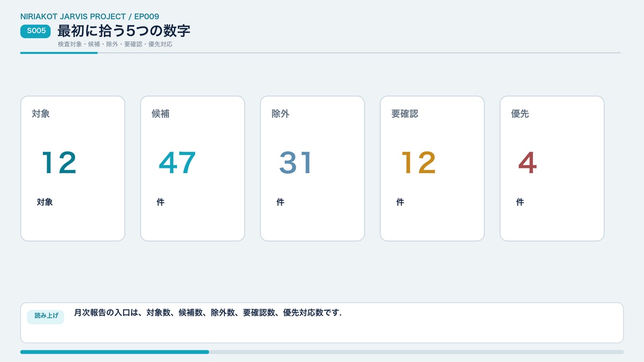644x362 pixels.
Task: Click the header progress line under the title
Action: [320, 53]
